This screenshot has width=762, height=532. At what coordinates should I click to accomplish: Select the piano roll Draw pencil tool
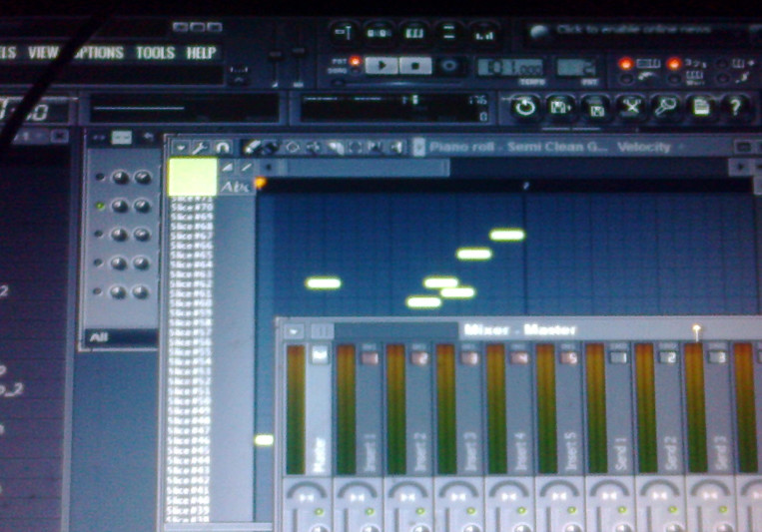tap(251, 147)
